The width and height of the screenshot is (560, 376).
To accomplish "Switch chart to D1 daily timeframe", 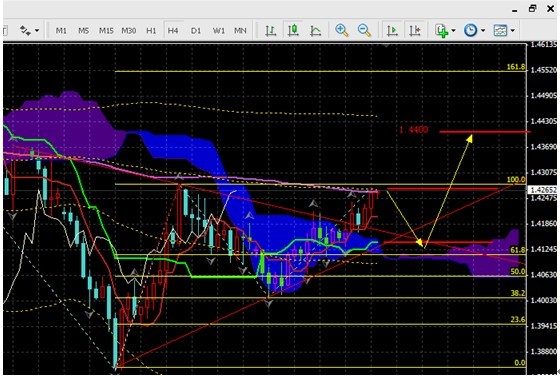I will coord(196,31).
